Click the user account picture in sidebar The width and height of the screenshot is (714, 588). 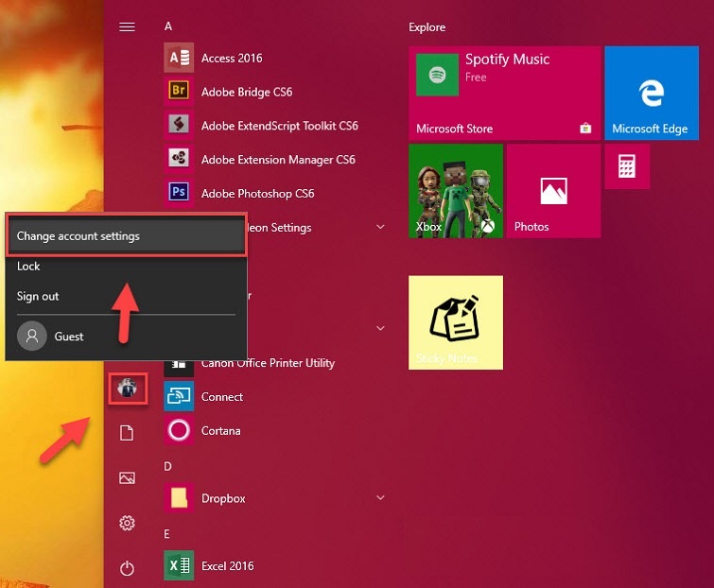(x=128, y=389)
